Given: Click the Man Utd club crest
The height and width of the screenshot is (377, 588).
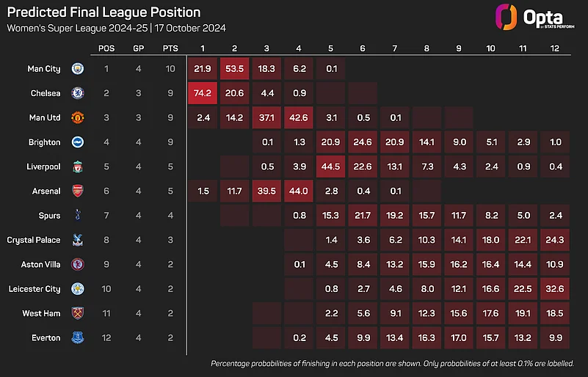Looking at the screenshot, I should [x=78, y=117].
